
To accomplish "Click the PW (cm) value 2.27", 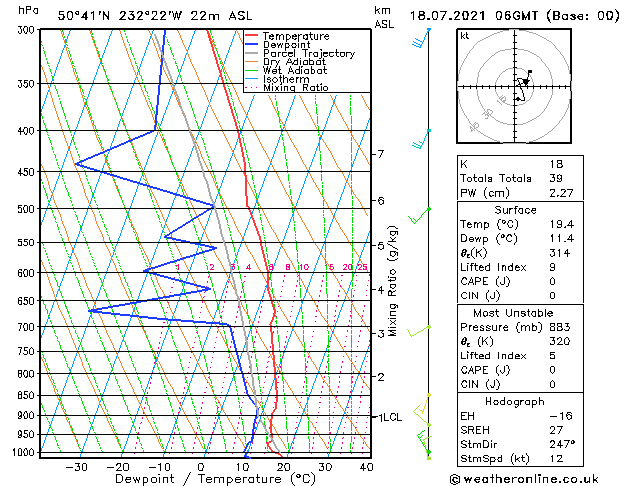I will click(x=561, y=193).
